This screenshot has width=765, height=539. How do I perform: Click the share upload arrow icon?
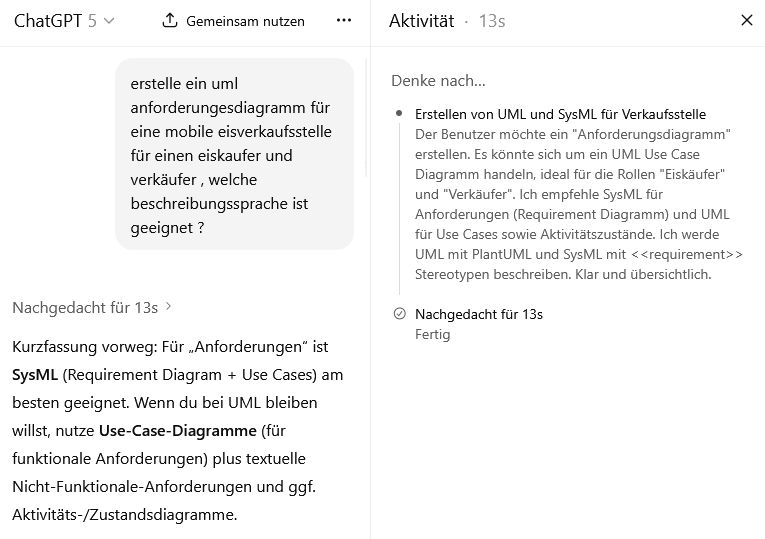tap(170, 20)
